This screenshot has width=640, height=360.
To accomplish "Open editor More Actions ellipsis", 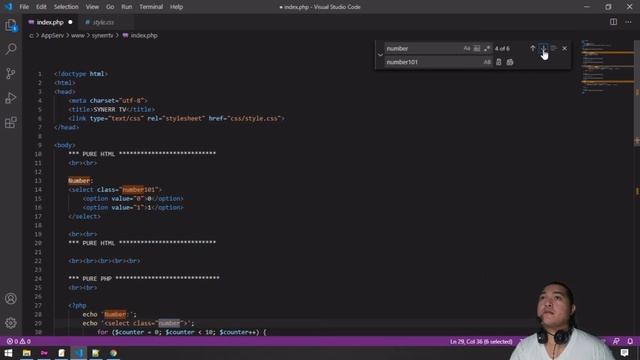I will tap(628, 22).
